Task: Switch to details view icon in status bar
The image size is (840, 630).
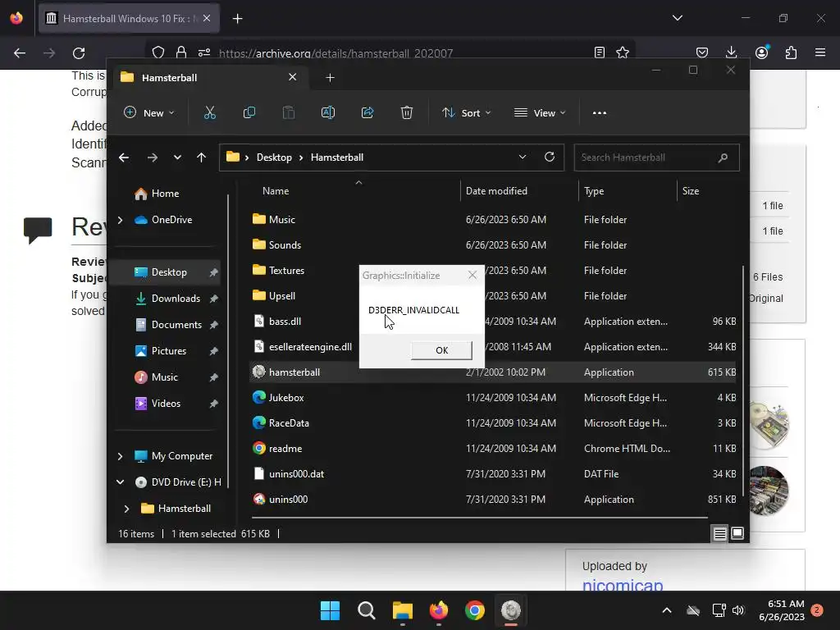Action: click(x=719, y=533)
